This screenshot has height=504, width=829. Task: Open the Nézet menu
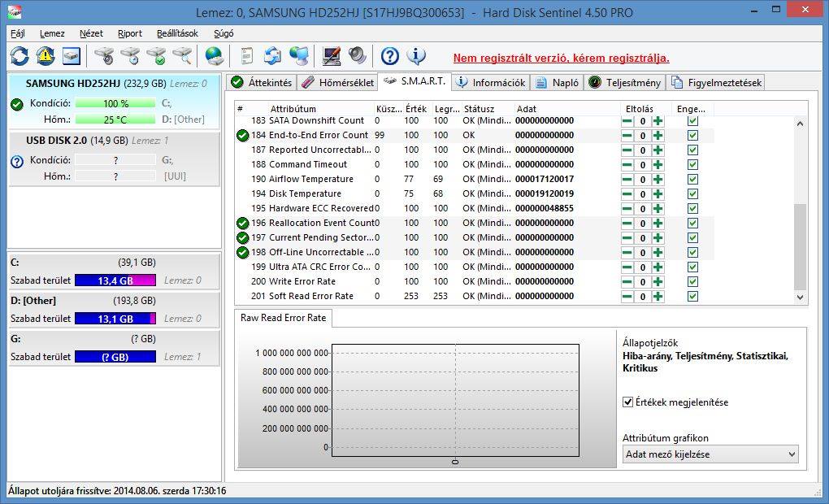91,33
